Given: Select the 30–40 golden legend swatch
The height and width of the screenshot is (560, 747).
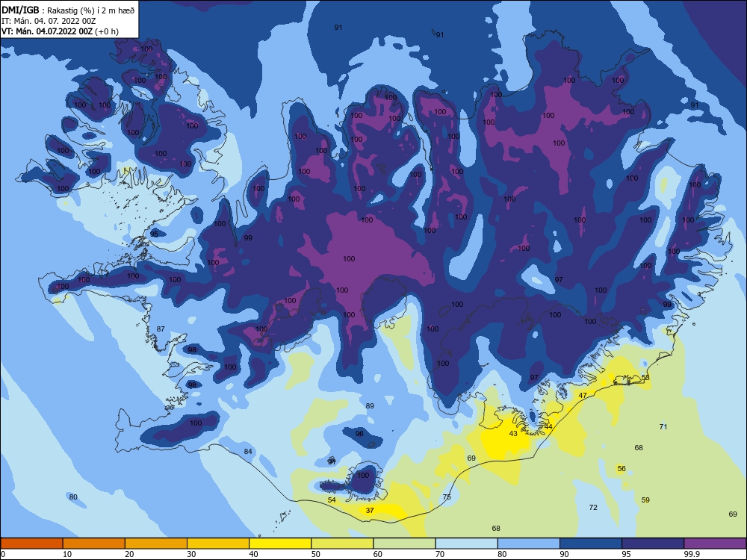Looking at the screenshot, I should (x=218, y=544).
